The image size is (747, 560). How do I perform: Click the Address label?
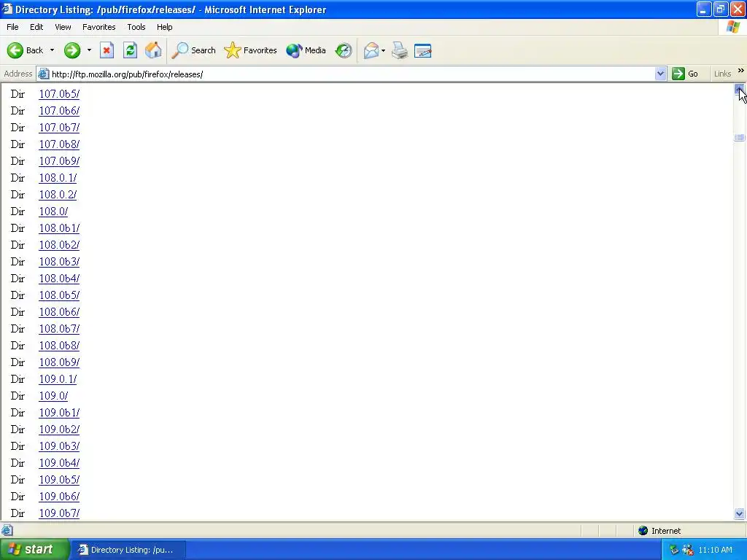coord(18,74)
